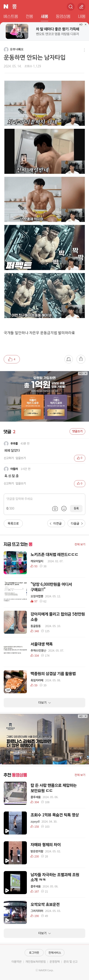Tap the share icon below the post
This screenshot has width=89, height=980.
(x=81, y=359)
